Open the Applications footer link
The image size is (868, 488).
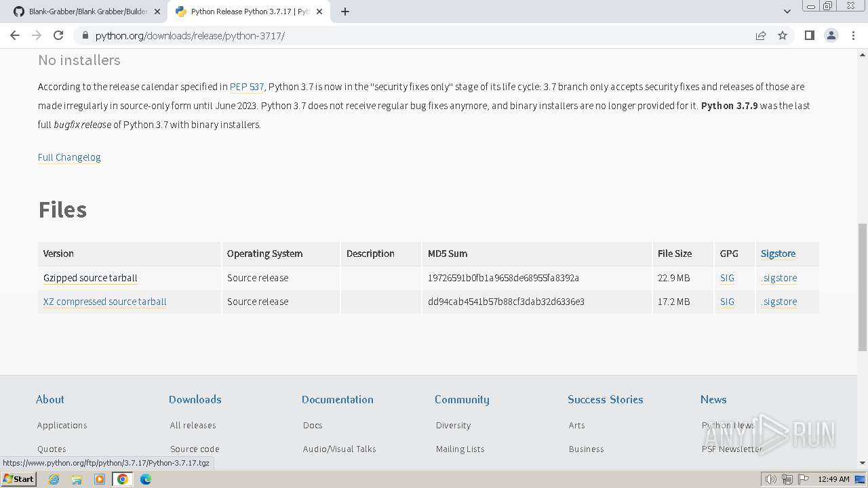point(62,425)
